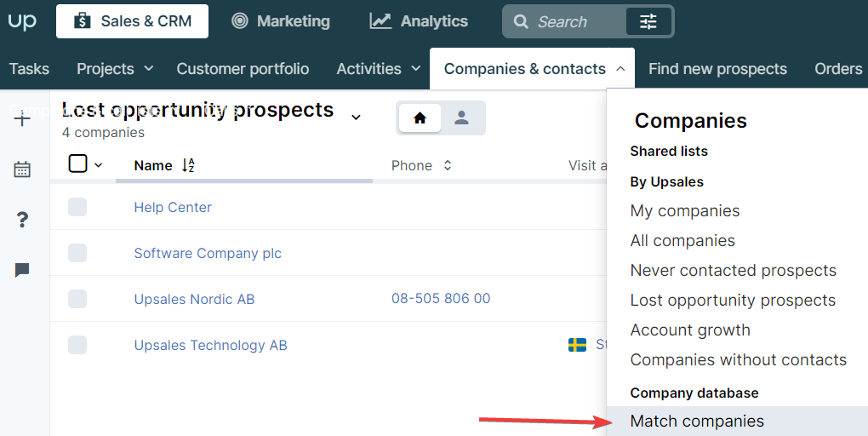Toggle the select-all checkbox in header
The height and width of the screenshot is (436, 868).
point(77,164)
